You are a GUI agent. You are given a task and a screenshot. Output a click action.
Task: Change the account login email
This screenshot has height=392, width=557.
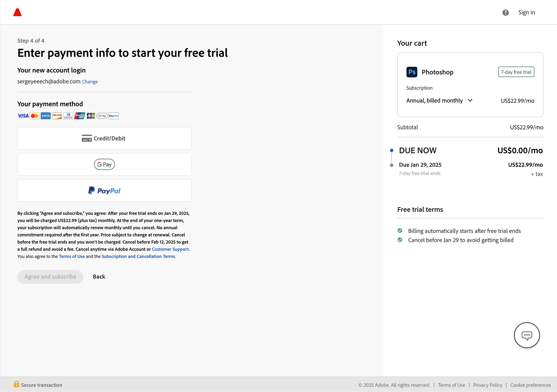click(x=90, y=82)
